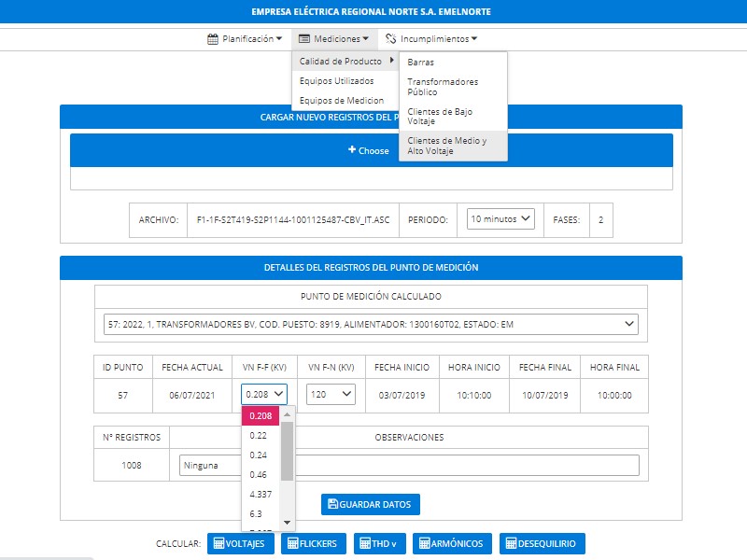The height and width of the screenshot is (560, 747).
Task: Click the calculator icon on the Flickers button
Action: click(x=292, y=543)
